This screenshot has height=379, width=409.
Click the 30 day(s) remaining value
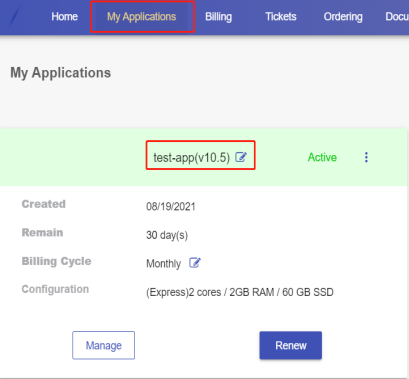coord(167,235)
